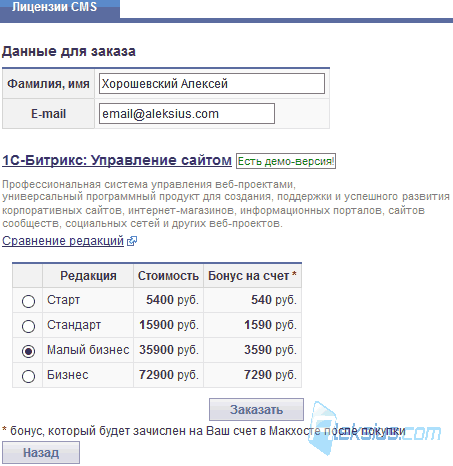Click the 7290 руб. bonus cell
This screenshot has height=466, width=453.
click(252, 375)
